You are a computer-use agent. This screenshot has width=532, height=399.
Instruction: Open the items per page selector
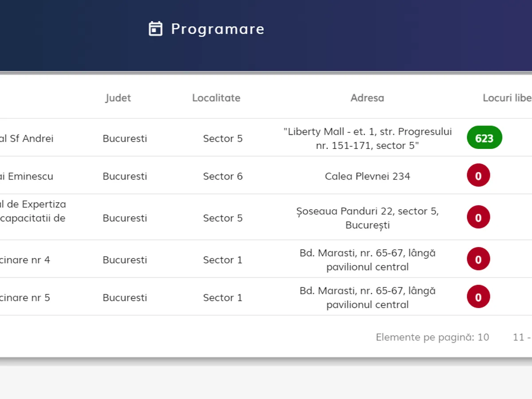483,337
